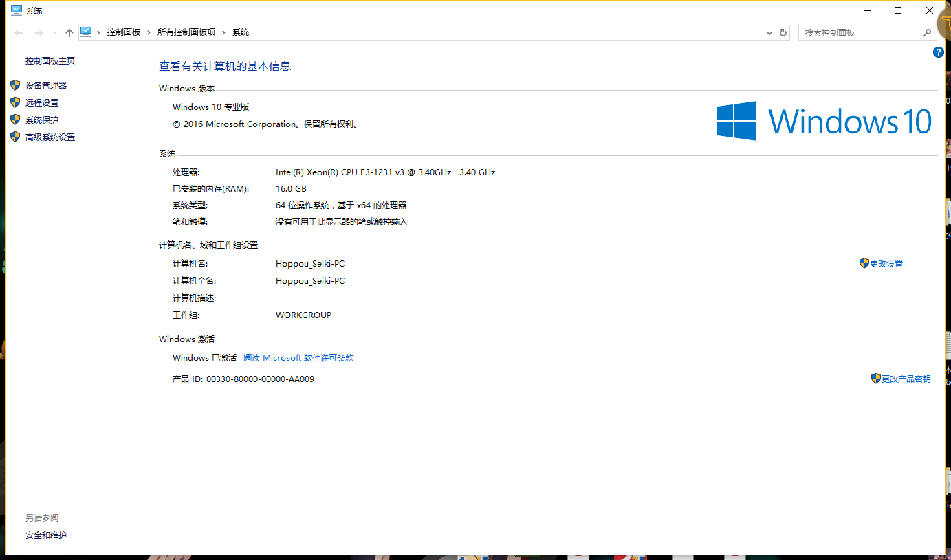Image resolution: width=951 pixels, height=560 pixels.
Task: Navigate to 所有控制面板项 breadcrumb
Action: coord(186,32)
